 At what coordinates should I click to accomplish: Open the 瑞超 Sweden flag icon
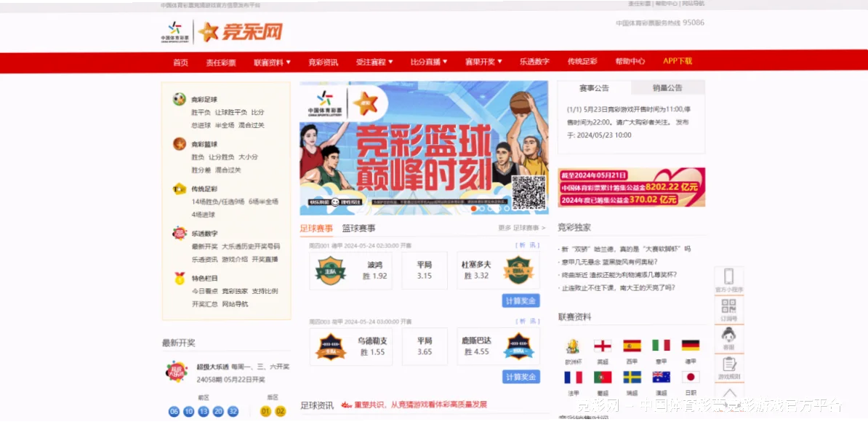tap(632, 377)
